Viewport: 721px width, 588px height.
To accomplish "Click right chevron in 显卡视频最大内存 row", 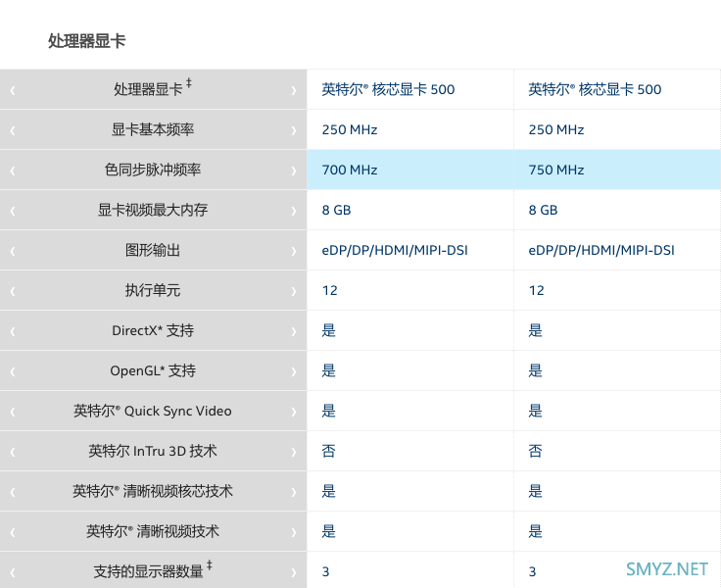I will point(294,211).
